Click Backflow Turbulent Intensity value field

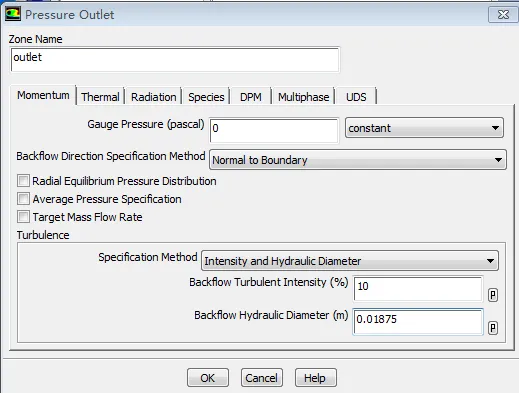418,289
